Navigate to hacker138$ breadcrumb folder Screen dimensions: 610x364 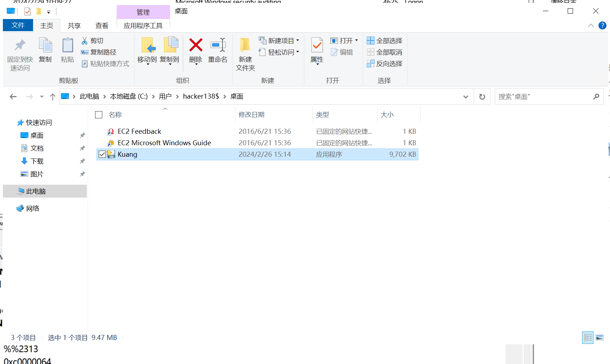pyautogui.click(x=201, y=96)
